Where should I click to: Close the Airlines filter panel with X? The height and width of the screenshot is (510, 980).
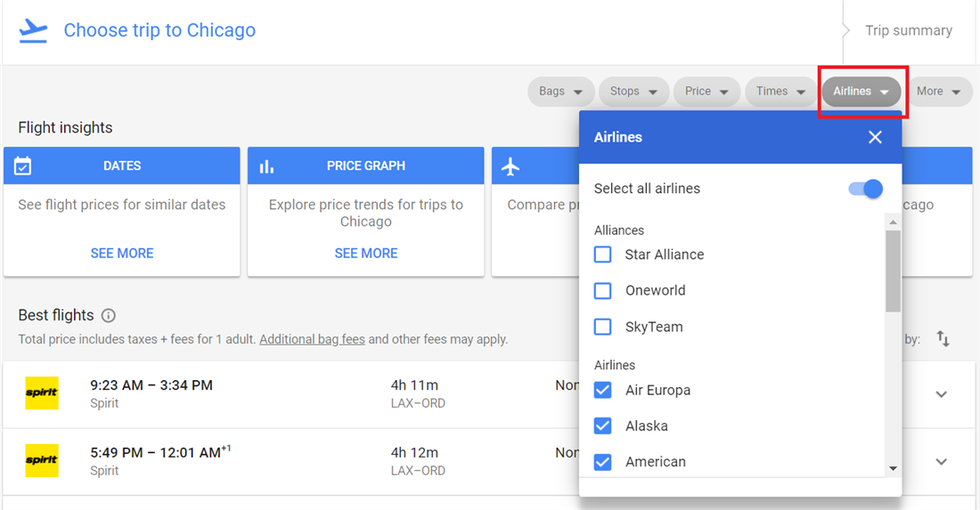(x=875, y=137)
